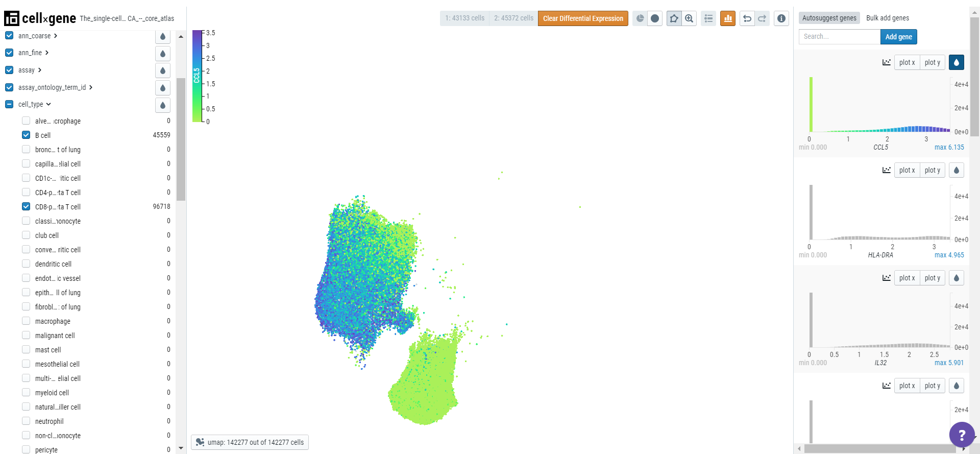Select population 2: 45372 cells
Image resolution: width=980 pixels, height=454 pixels.
coord(513,18)
